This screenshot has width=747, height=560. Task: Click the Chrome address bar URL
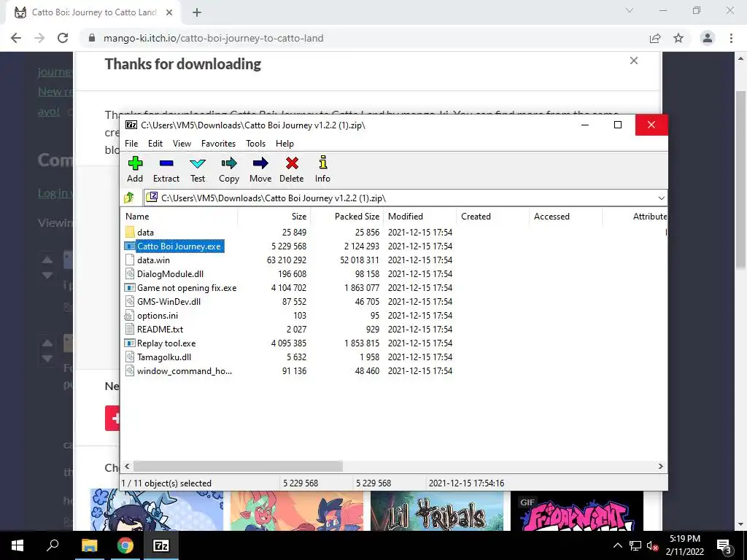tap(214, 38)
